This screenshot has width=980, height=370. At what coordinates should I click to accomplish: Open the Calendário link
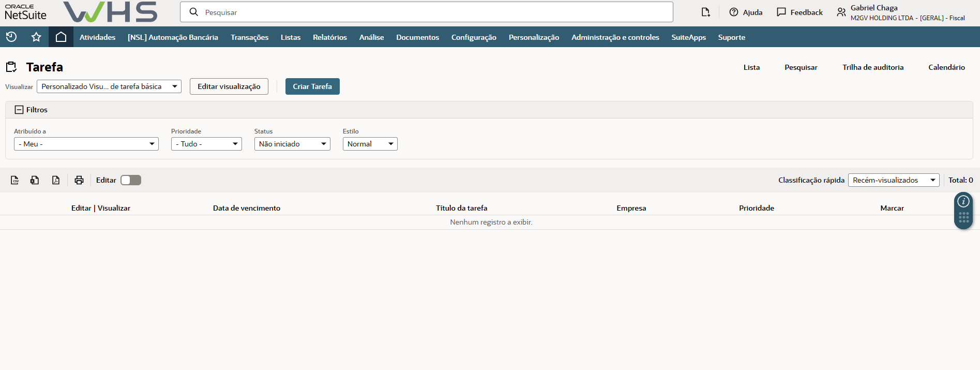point(946,67)
